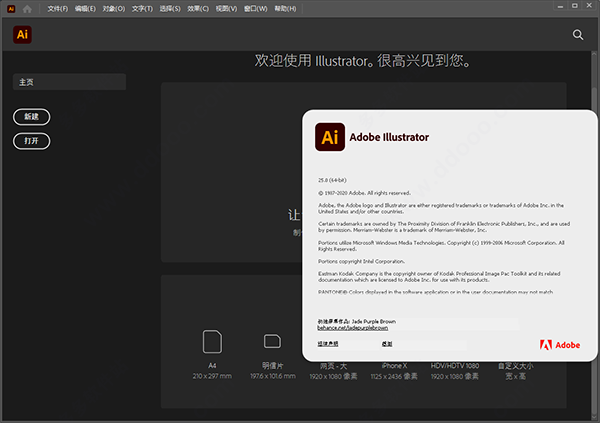This screenshot has height=423, width=600.
Task: Click the 新建 new document button
Action: click(x=31, y=117)
